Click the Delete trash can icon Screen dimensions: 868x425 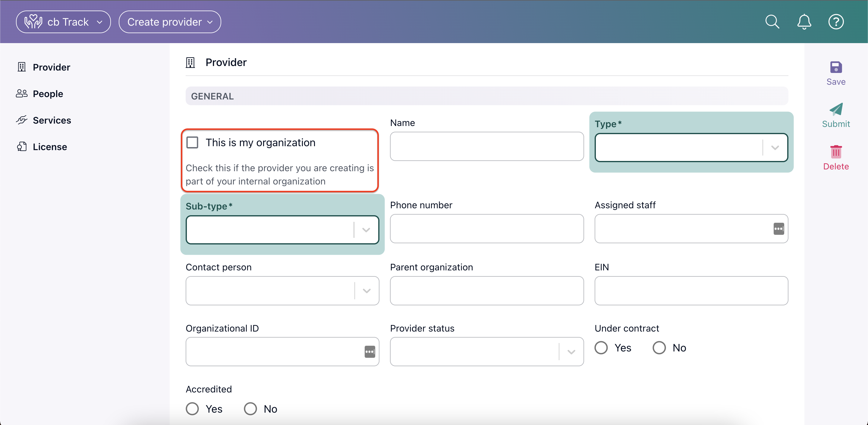pyautogui.click(x=836, y=152)
